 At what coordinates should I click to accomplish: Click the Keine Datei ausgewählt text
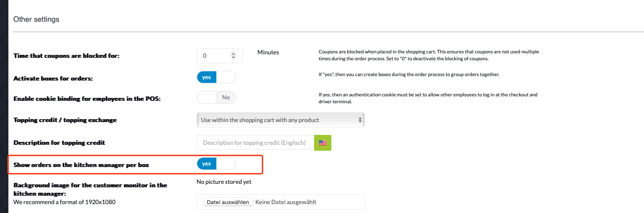[x=286, y=202]
